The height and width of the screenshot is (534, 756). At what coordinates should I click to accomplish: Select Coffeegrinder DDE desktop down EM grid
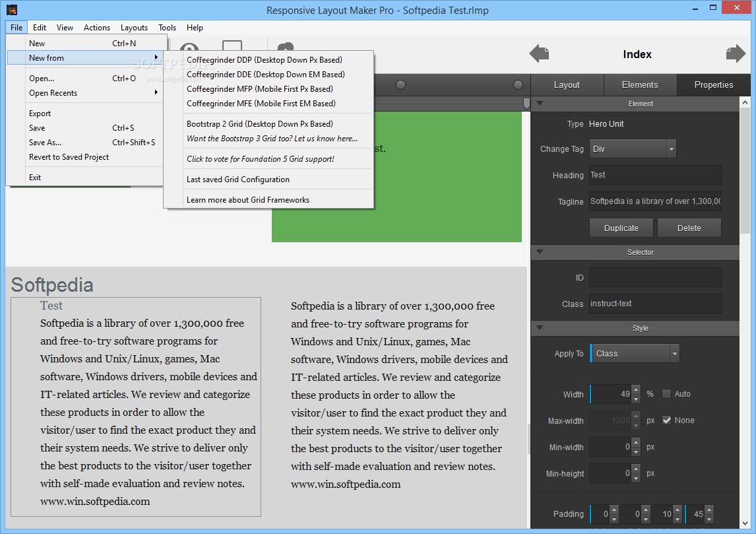[268, 75]
